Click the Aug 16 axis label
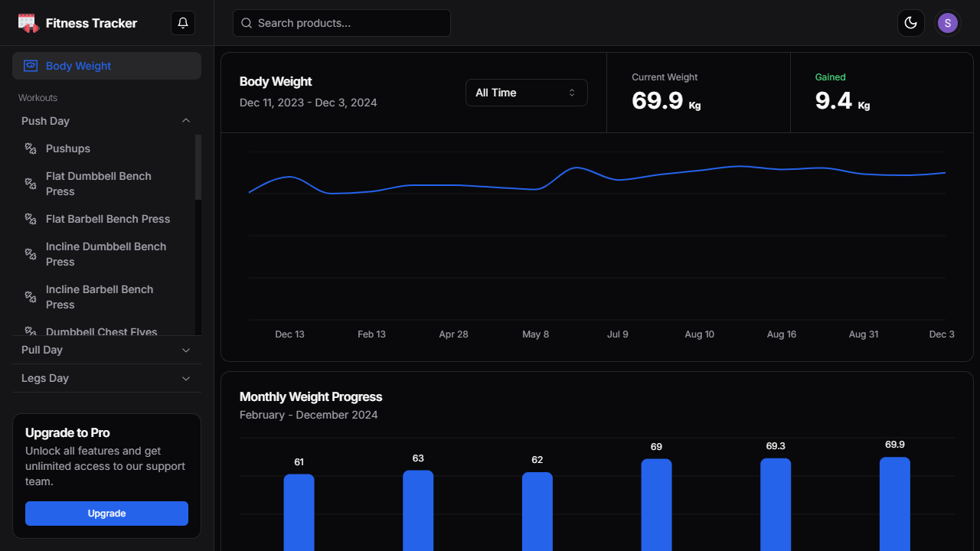Screen dimensions: 980x551 [781, 334]
